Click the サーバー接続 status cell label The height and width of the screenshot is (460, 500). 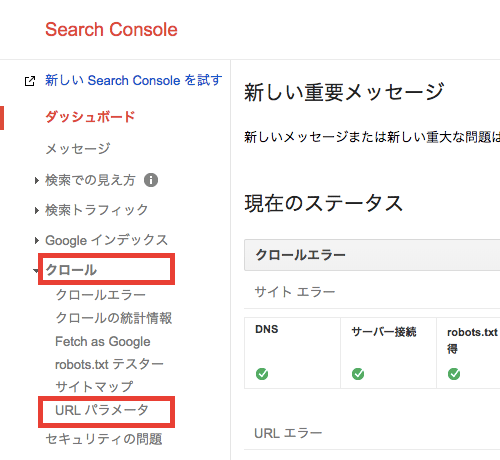click(384, 332)
